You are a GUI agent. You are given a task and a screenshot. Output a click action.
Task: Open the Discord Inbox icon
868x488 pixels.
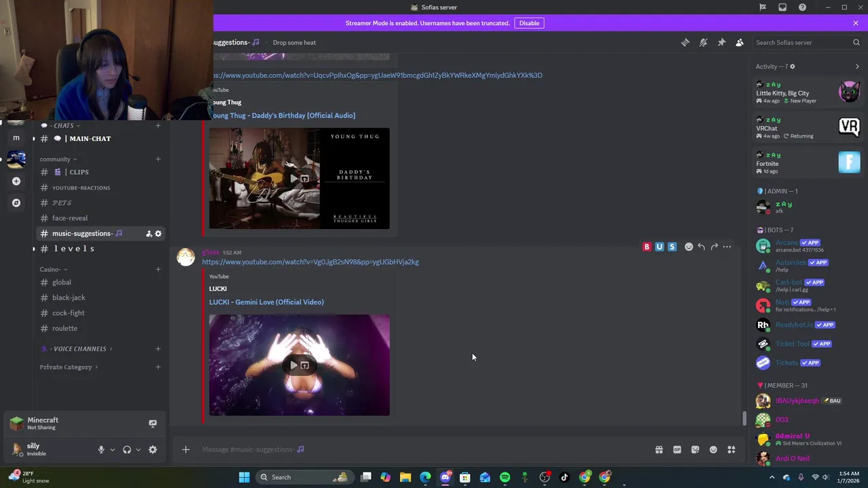(x=783, y=7)
